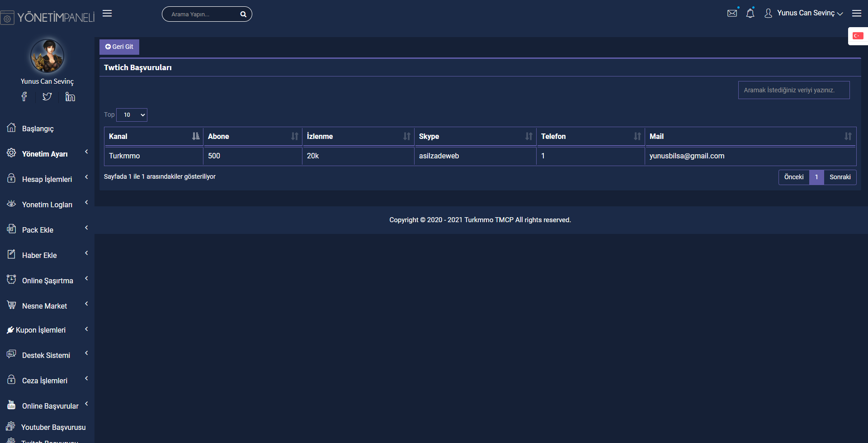Focus the table filter search field
This screenshot has height=443, width=868.
click(794, 90)
